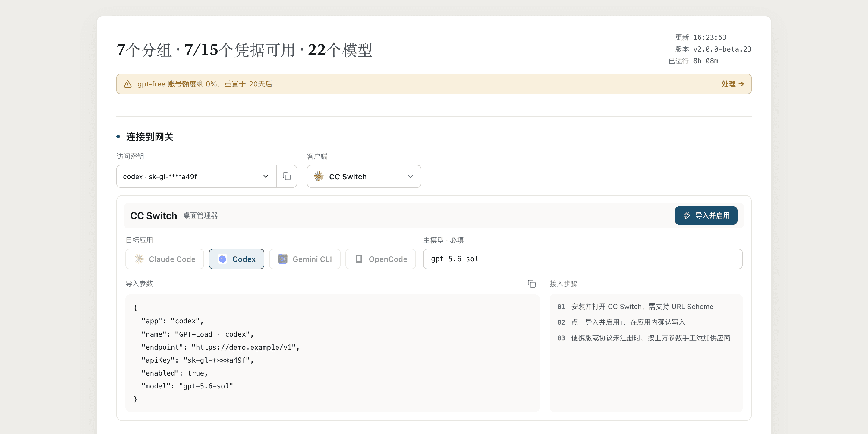Viewport: 868px width, 434px height.
Task: Click the 连接到网关 section heading
Action: pos(149,137)
